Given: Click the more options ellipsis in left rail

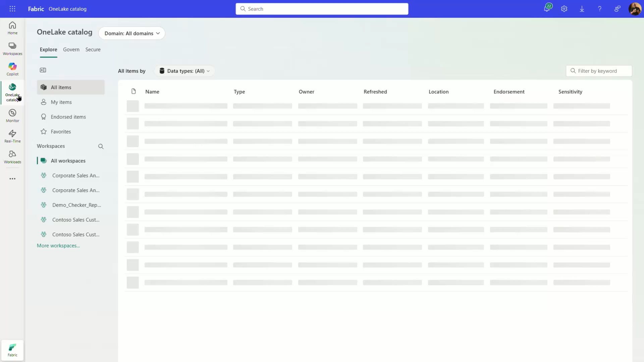Looking at the screenshot, I should [12, 179].
